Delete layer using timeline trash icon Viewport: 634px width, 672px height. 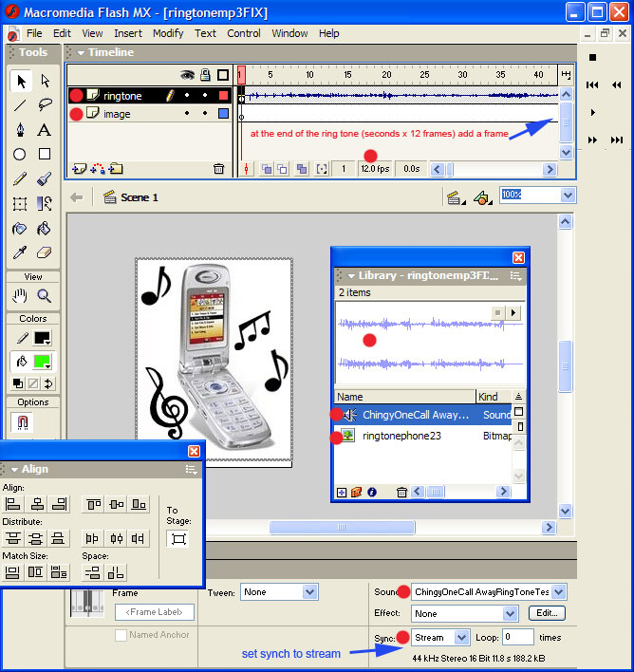[x=219, y=169]
